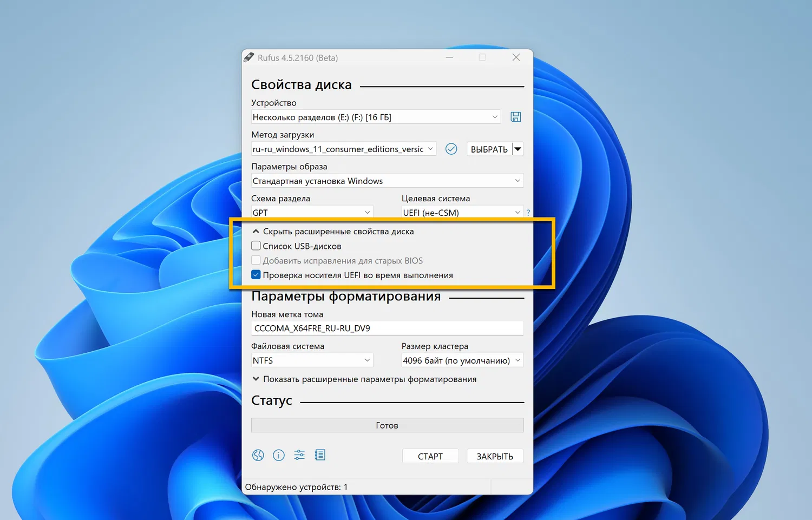
Task: Click the Целевая система label
Action: point(436,199)
